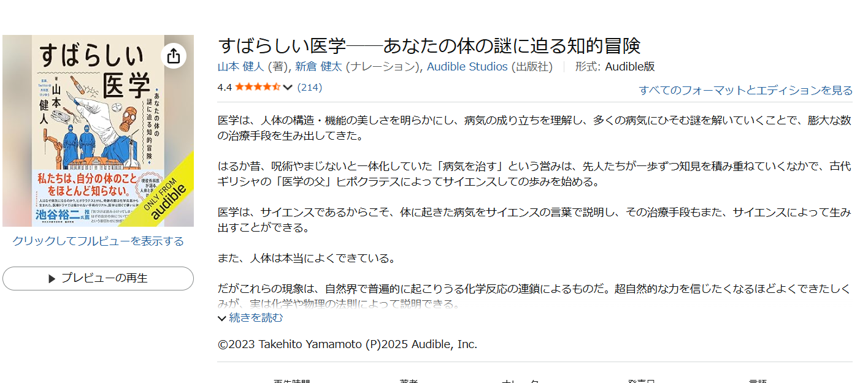Click the 4.4 rating number
This screenshot has width=868, height=383.
coord(225,87)
